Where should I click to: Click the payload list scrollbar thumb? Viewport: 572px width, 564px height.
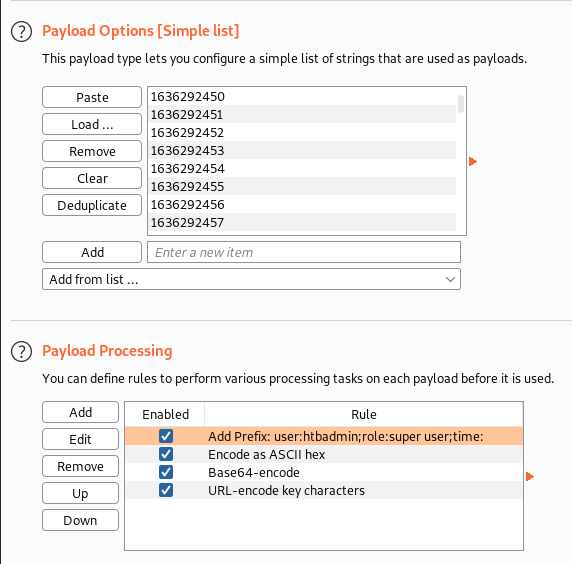click(x=461, y=104)
